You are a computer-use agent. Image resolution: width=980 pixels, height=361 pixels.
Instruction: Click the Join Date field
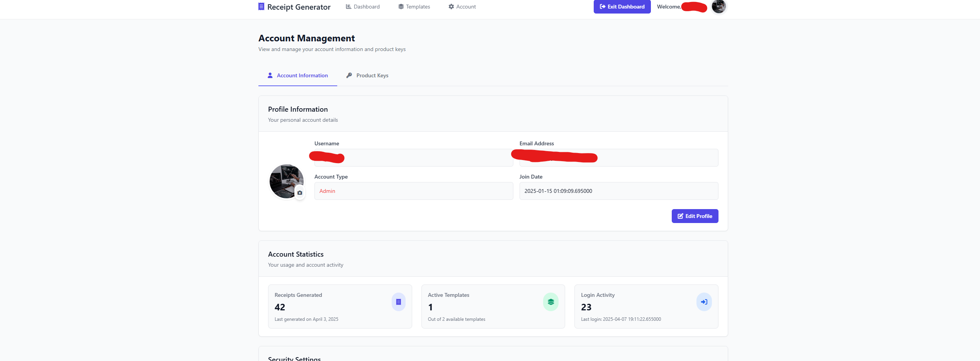point(618,191)
